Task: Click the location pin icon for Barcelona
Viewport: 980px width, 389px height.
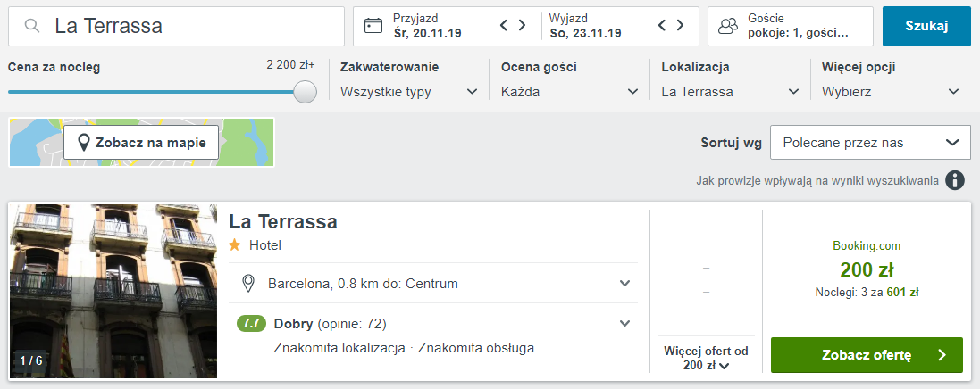Action: (249, 284)
